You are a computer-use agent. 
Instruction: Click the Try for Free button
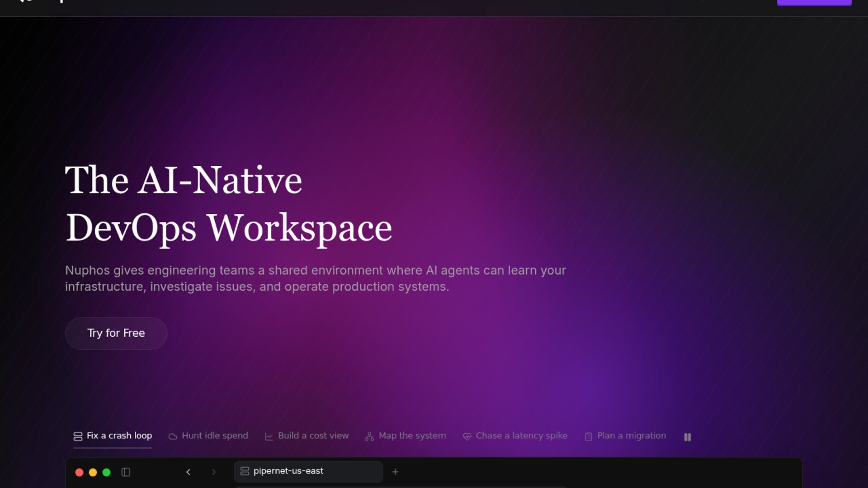[116, 333]
